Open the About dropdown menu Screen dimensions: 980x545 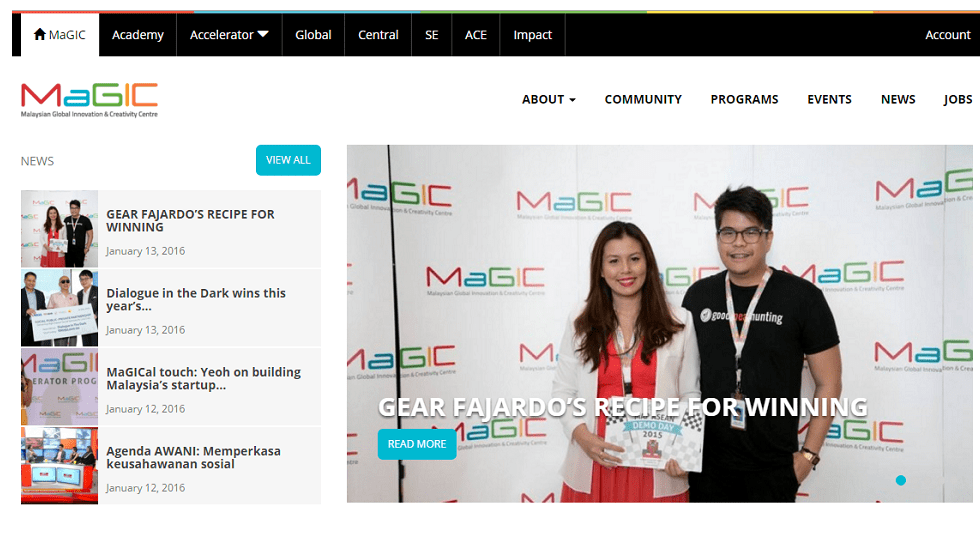coord(549,99)
